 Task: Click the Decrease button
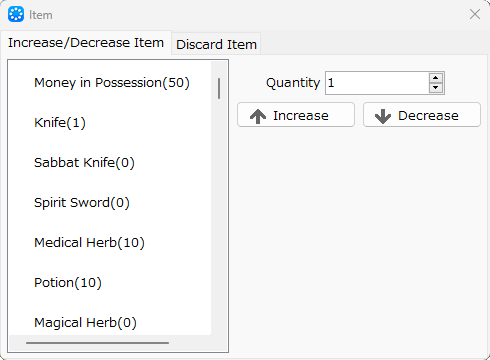[x=422, y=115]
